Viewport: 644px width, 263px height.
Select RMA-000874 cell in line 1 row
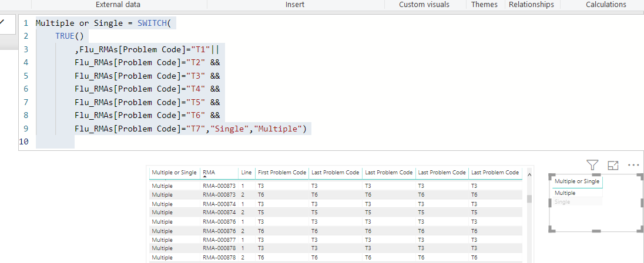click(219, 204)
